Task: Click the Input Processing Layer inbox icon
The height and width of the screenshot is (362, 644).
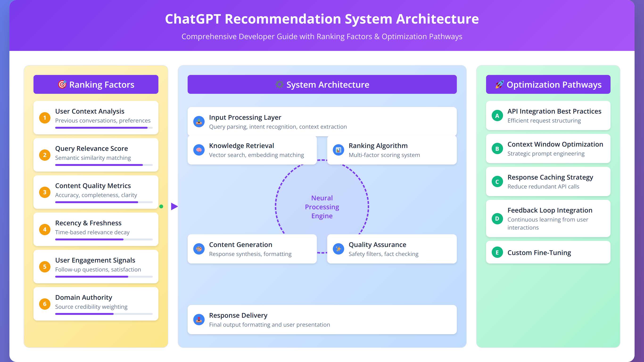Action: pos(199,122)
